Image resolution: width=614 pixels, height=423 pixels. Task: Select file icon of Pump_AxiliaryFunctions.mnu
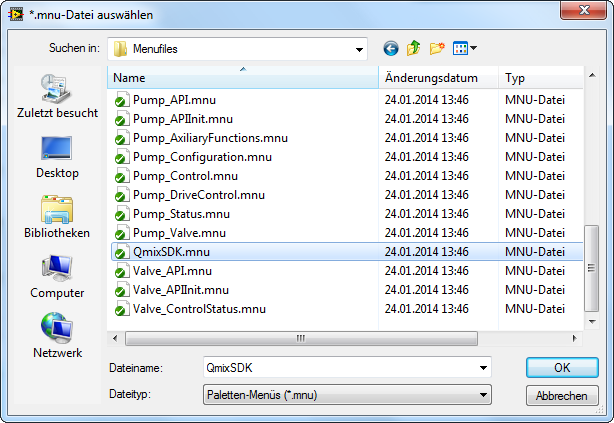pos(121,138)
